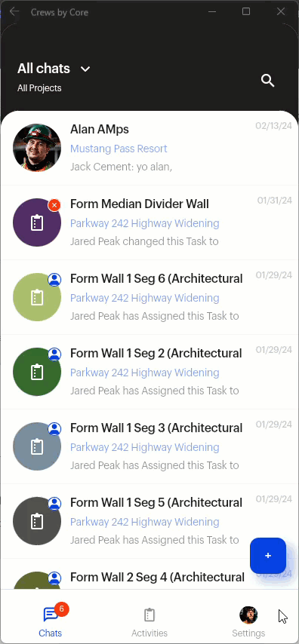The width and height of the screenshot is (299, 644).
Task: Open Mustang Pass Resort project link
Action: click(119, 149)
